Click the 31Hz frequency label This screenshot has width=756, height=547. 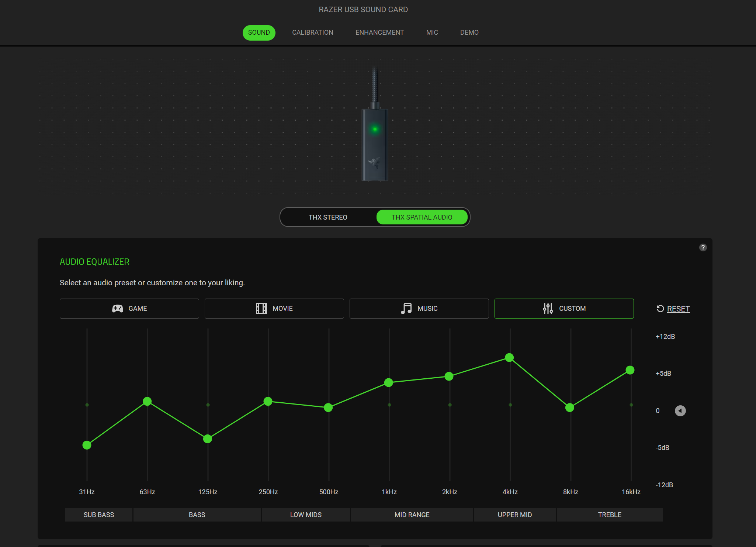pyautogui.click(x=87, y=492)
